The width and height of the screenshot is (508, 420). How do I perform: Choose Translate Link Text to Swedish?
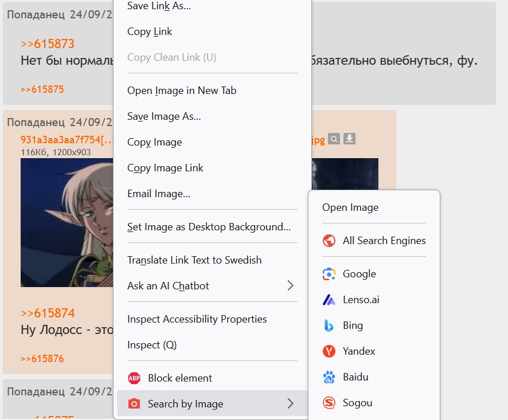coord(212,260)
